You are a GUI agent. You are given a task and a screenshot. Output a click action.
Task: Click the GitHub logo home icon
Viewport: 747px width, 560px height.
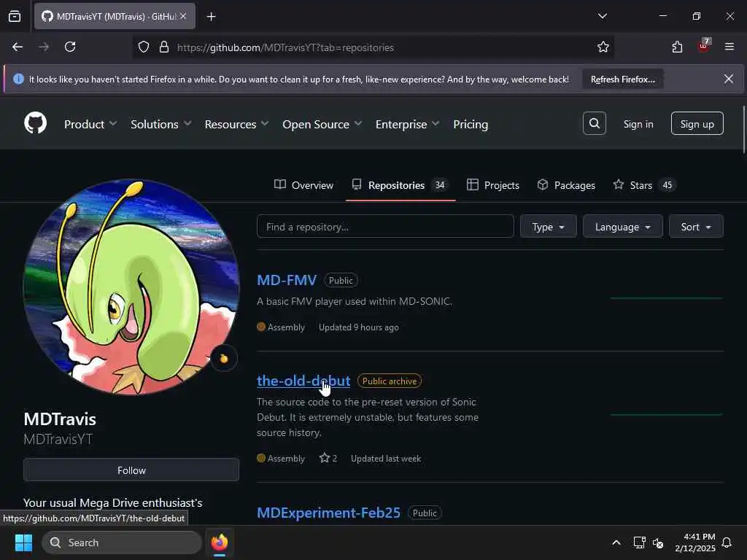click(35, 124)
